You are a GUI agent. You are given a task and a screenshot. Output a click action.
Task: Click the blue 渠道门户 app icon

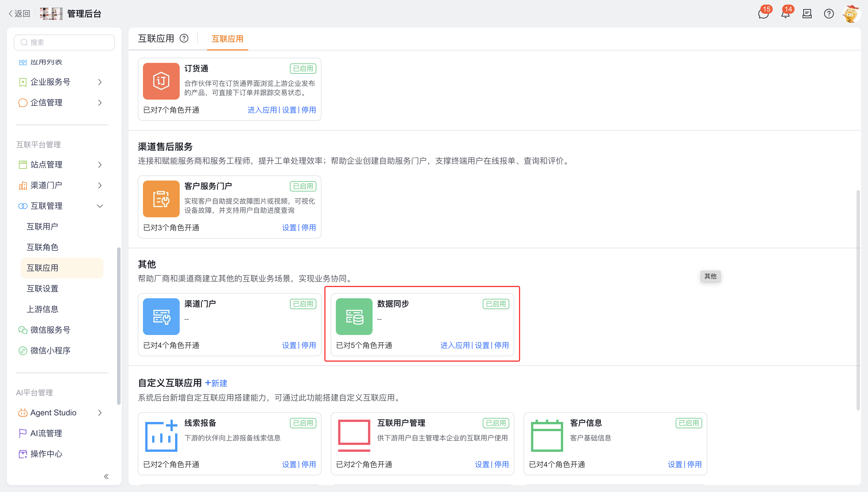pos(161,316)
